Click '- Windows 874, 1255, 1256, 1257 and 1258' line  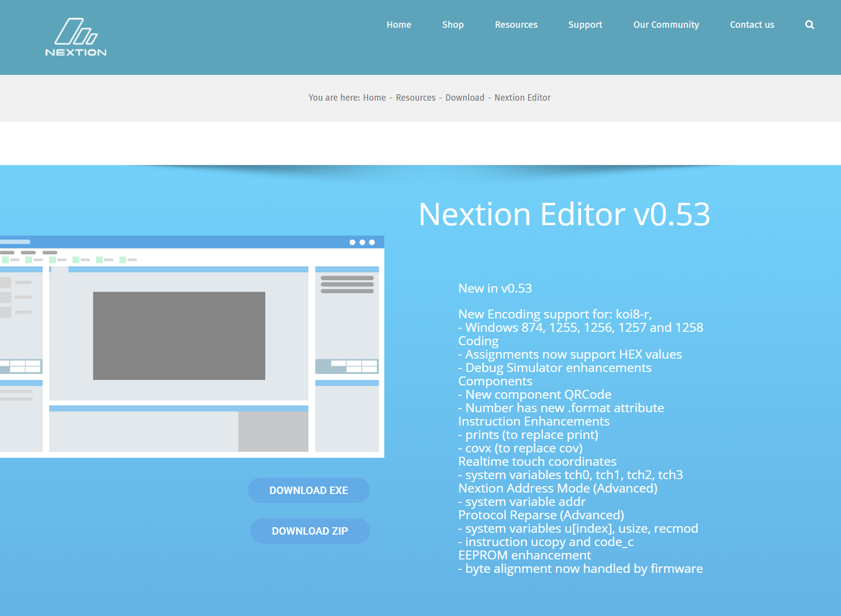point(581,327)
